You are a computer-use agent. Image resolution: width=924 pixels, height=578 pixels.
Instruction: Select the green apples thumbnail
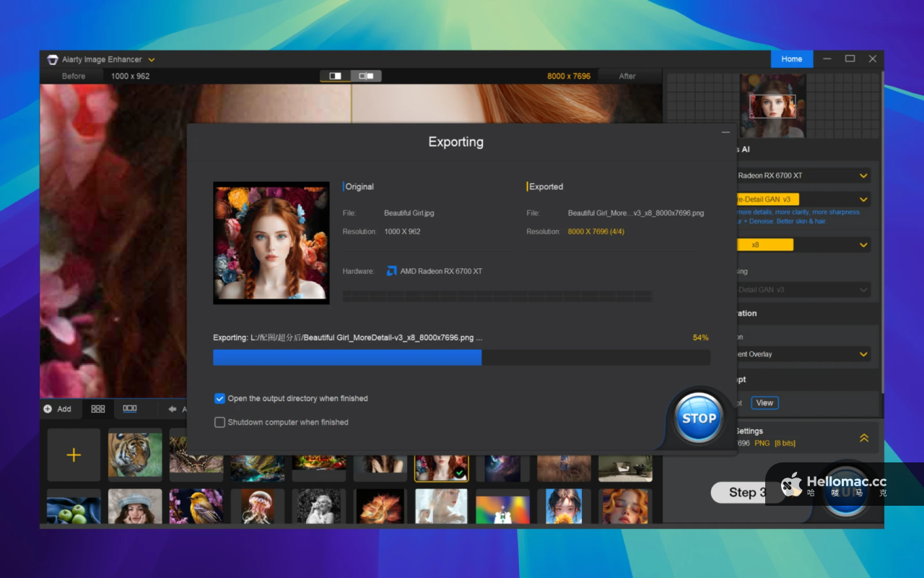click(74, 506)
